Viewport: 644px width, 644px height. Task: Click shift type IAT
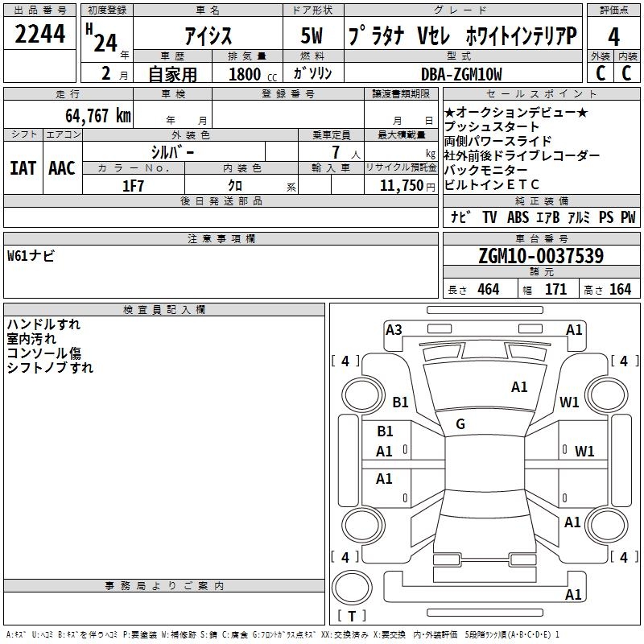click(23, 168)
